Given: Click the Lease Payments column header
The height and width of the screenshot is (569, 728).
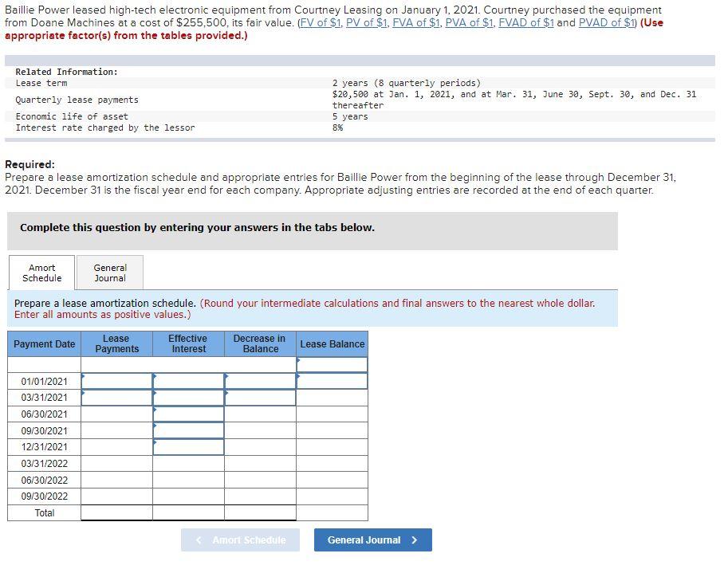Looking at the screenshot, I should pos(117,344).
